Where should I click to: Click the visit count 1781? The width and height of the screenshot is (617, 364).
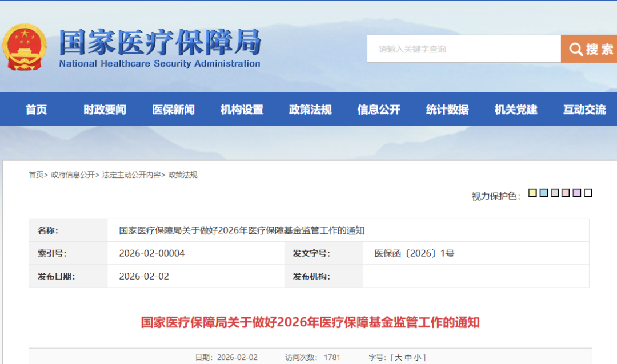tap(332, 358)
